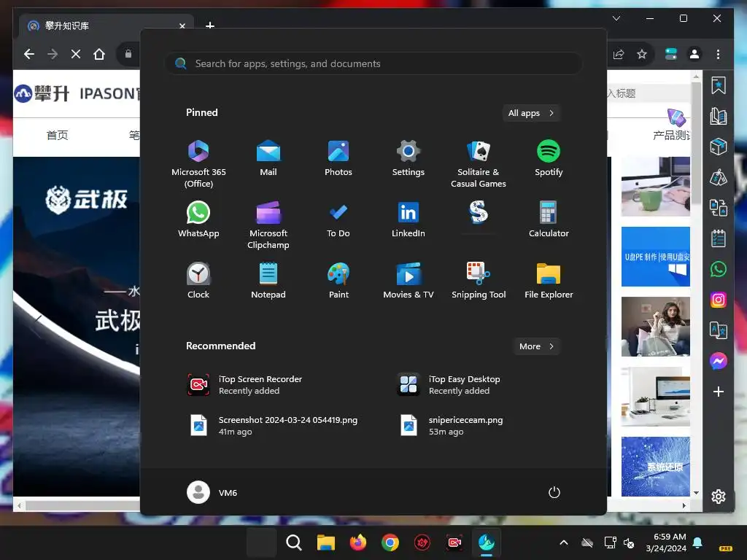Open the woman with laptop thumbnail

(x=656, y=326)
